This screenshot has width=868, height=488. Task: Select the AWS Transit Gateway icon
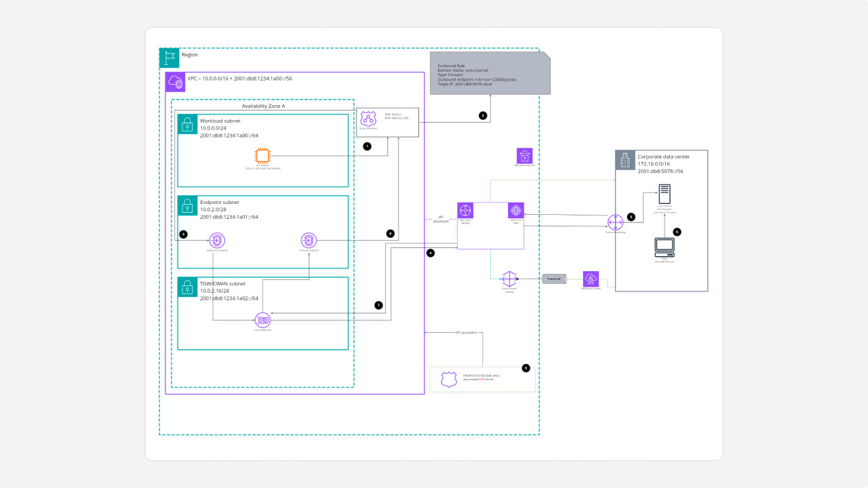coord(465,210)
